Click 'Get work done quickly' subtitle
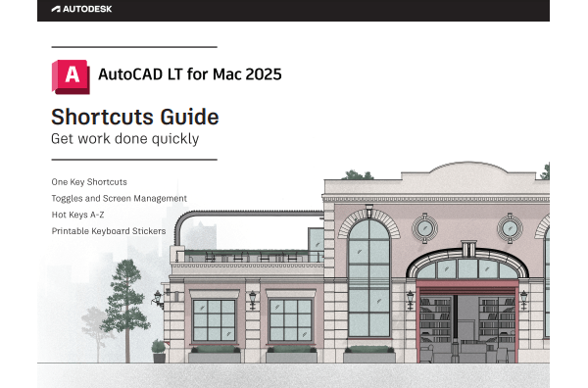This screenshot has width=588, height=388. [124, 139]
